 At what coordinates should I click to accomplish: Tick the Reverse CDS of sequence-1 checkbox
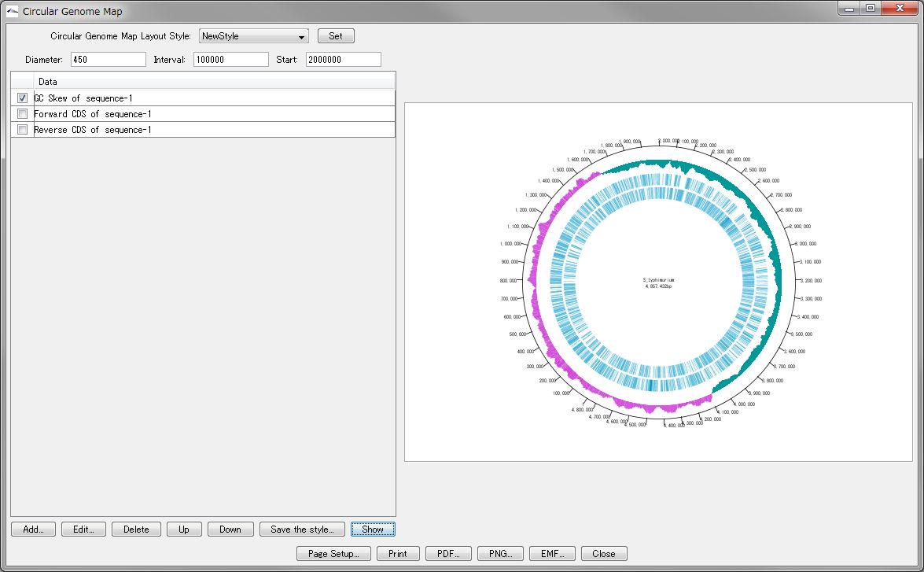(22, 130)
